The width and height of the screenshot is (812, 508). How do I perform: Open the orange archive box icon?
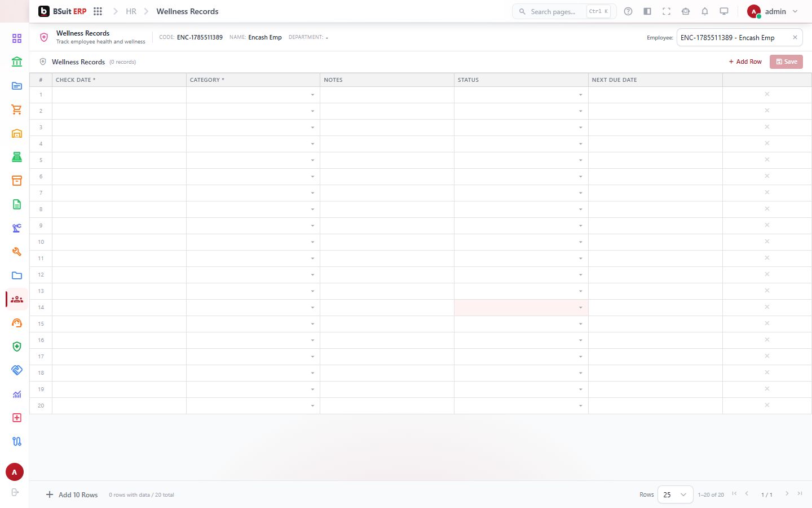pyautogui.click(x=17, y=181)
